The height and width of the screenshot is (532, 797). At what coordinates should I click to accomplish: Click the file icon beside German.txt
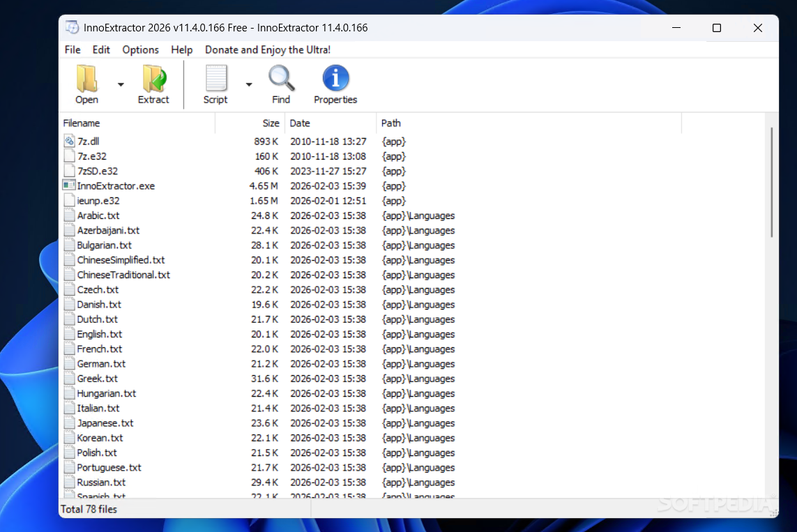pos(69,364)
